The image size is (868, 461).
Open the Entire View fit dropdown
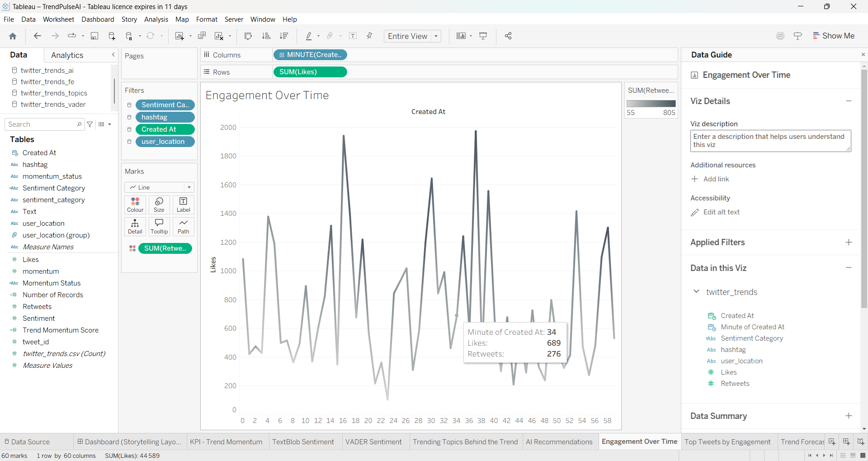(x=412, y=36)
